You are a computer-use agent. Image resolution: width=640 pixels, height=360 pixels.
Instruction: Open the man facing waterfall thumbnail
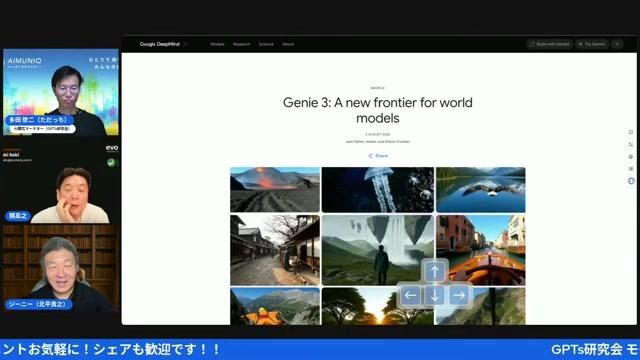(x=378, y=250)
